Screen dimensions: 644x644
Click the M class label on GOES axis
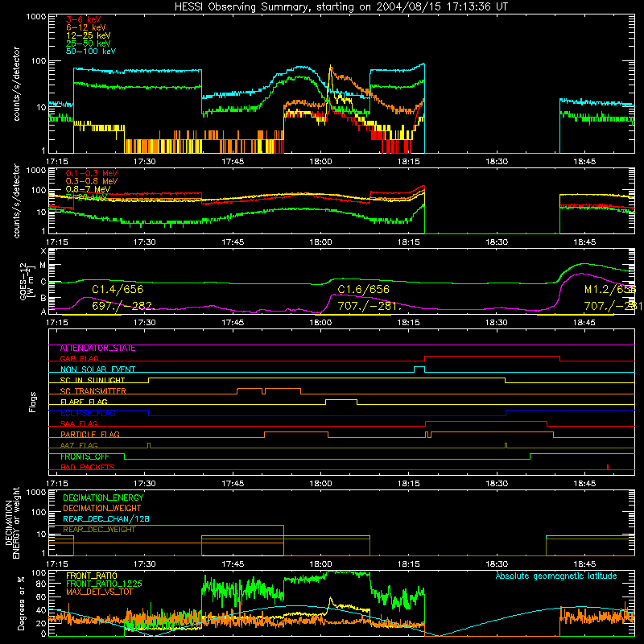point(43,266)
